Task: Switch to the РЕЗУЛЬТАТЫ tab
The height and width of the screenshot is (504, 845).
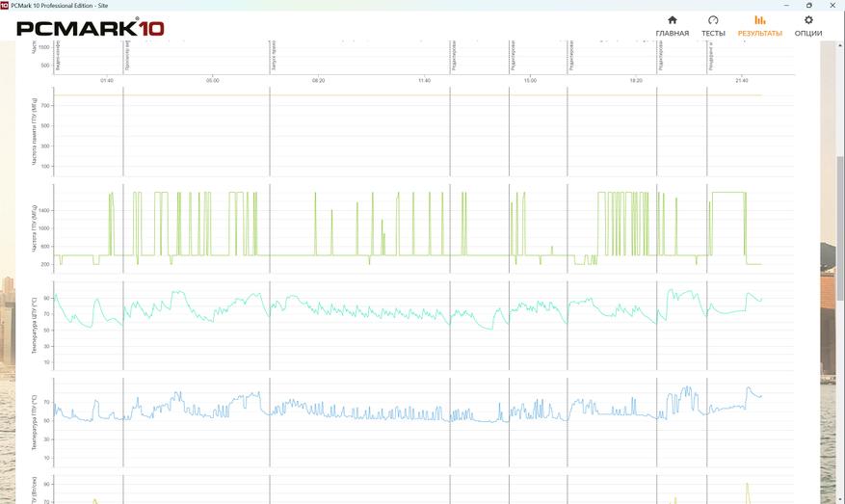Action: [760, 26]
